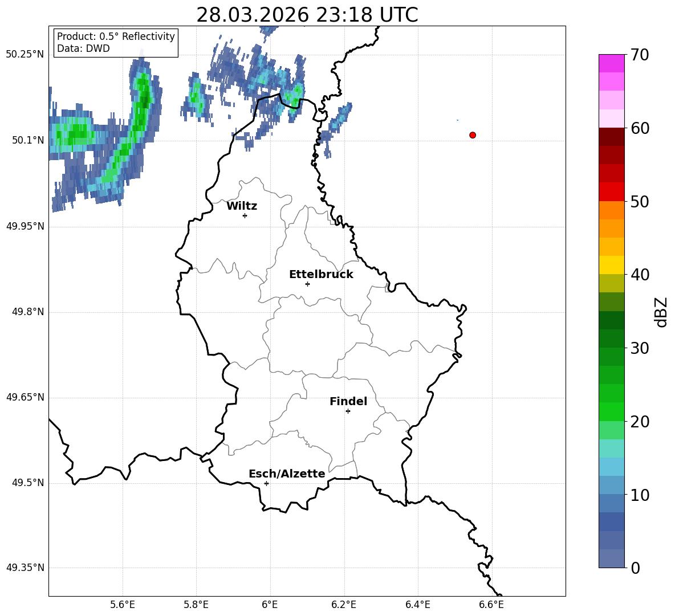This screenshot has height=616, width=675.
Task: Click the 50.1°N latitude label
Action: 28,140
